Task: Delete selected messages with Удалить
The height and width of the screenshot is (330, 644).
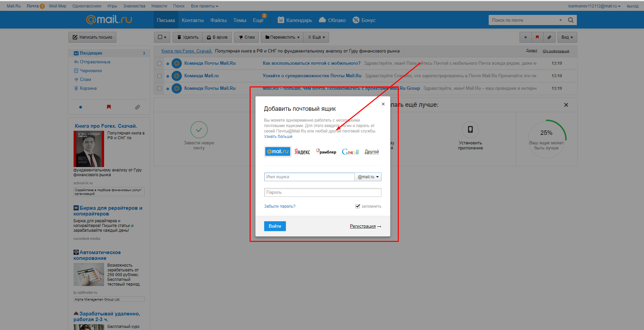Action: tap(188, 37)
